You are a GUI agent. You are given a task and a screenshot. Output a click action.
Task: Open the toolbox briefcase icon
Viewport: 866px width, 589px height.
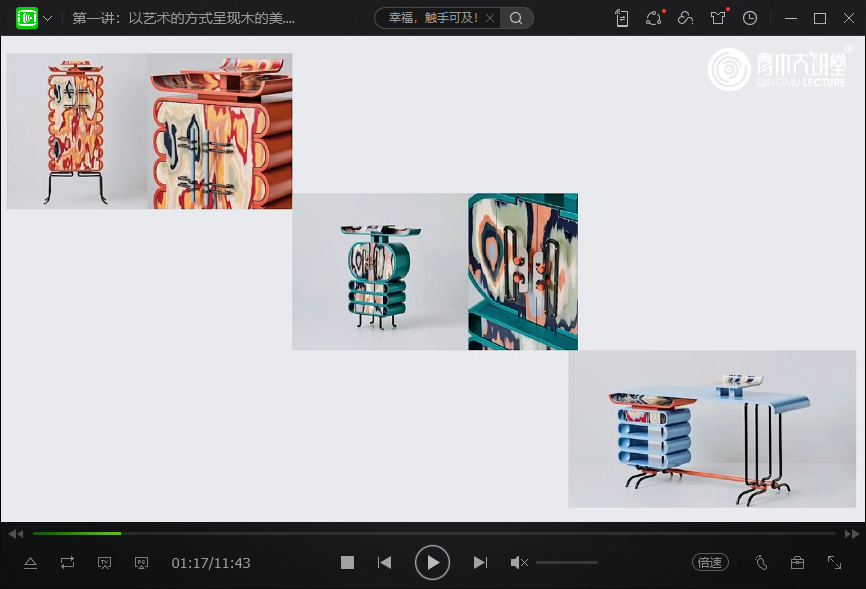tap(797, 562)
